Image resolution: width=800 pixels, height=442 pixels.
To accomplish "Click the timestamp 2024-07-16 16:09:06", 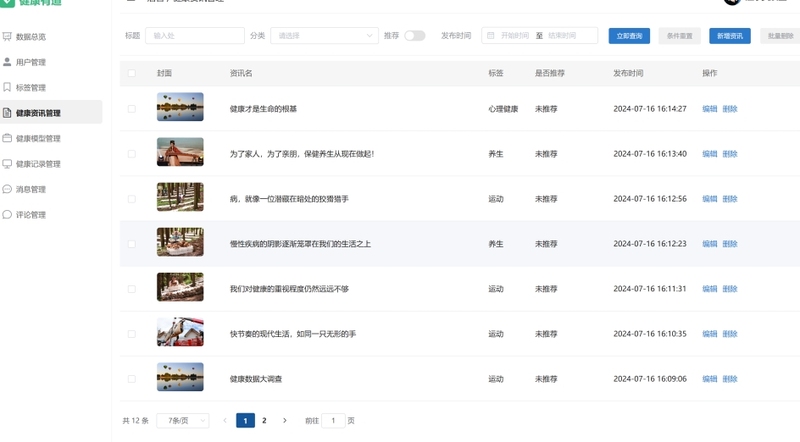I will [x=650, y=379].
